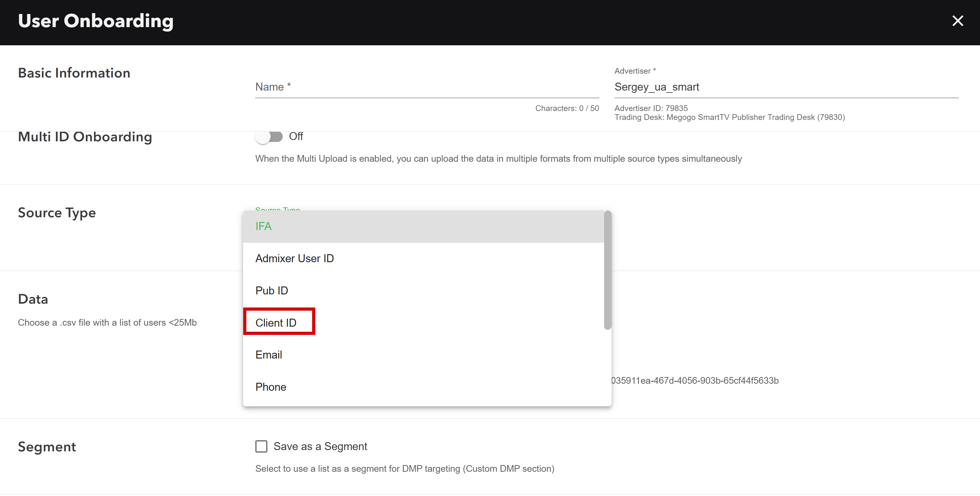This screenshot has height=496, width=980.
Task: Select Phone from the dropdown
Action: (x=271, y=387)
